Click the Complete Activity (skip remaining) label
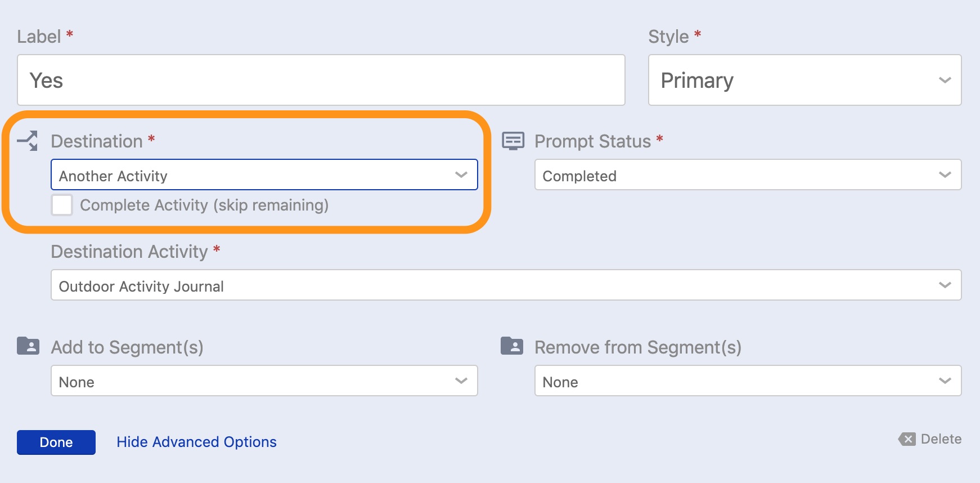Image resolution: width=980 pixels, height=483 pixels. (204, 205)
